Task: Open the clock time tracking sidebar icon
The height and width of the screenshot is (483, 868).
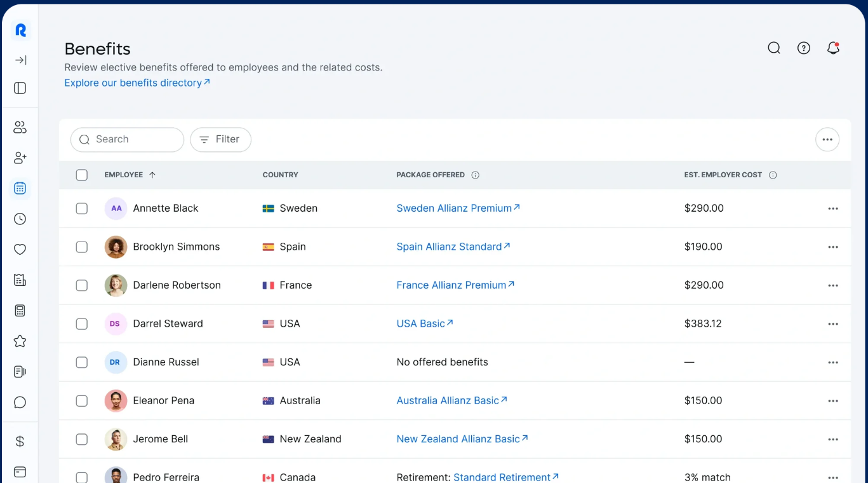Action: [20, 219]
